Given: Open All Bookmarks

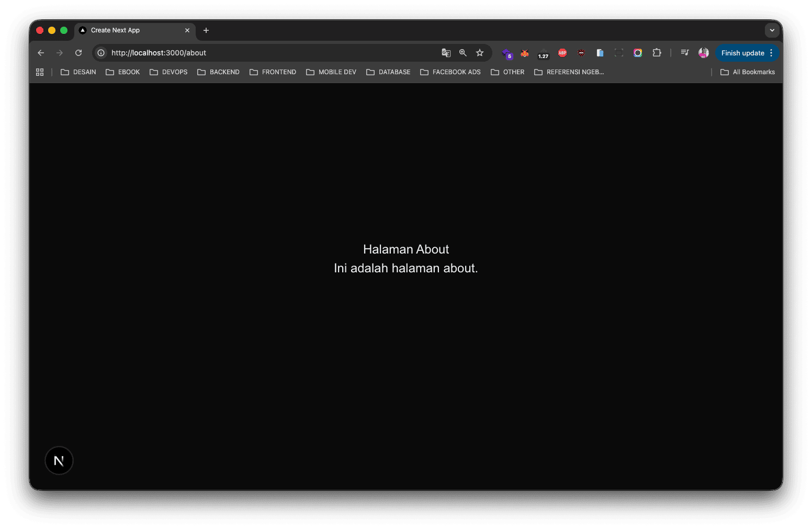Looking at the screenshot, I should click(748, 72).
